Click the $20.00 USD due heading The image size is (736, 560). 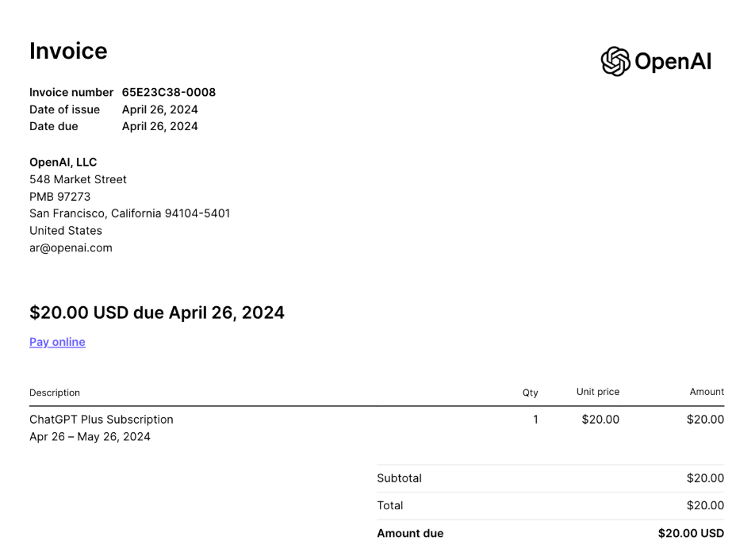[156, 313]
